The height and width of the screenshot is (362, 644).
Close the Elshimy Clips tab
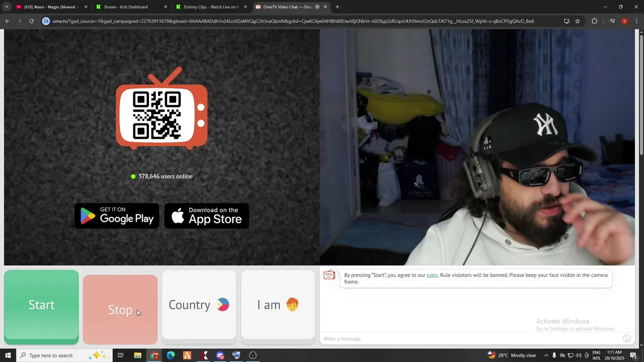(246, 7)
